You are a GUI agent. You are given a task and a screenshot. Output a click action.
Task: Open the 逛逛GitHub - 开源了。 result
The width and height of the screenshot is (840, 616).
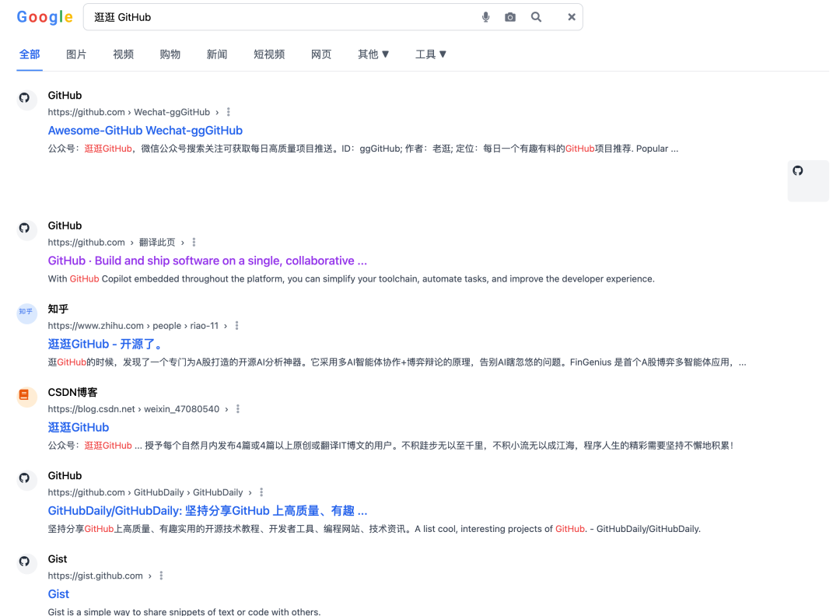tap(107, 343)
